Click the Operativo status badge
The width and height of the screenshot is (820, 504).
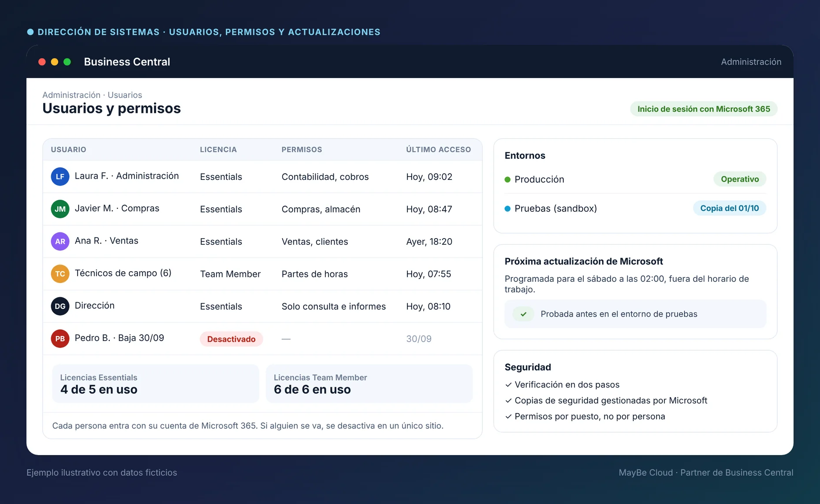[x=740, y=179]
